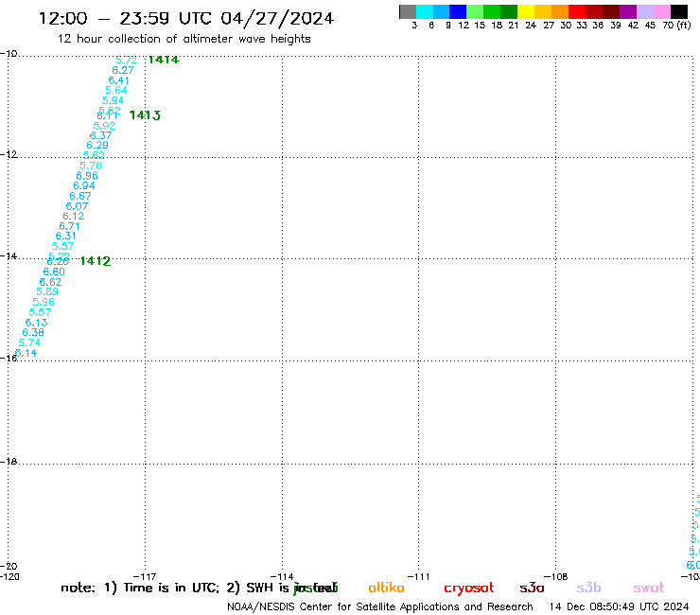Viewport: 700px width, 615px height.
Task: Click wave height value 5.74
Action: (29, 343)
